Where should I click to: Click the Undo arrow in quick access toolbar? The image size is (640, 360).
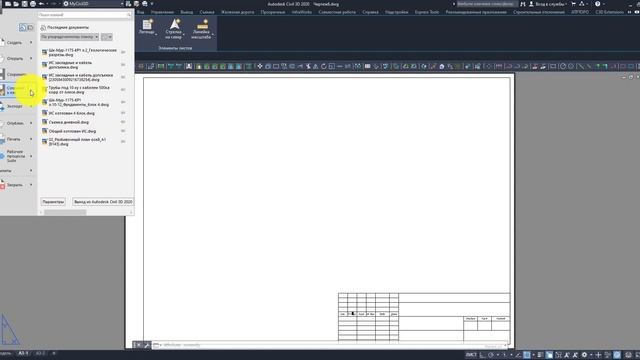click(x=41, y=4)
